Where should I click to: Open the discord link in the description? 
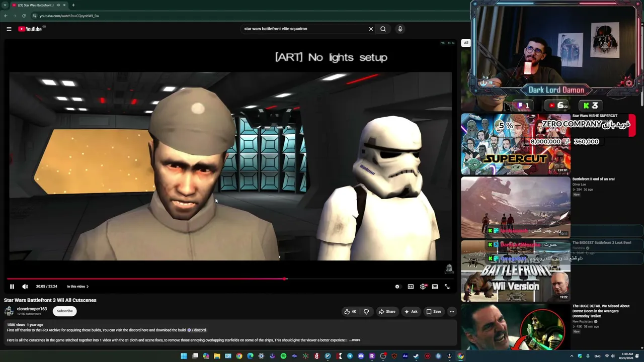click(197, 330)
